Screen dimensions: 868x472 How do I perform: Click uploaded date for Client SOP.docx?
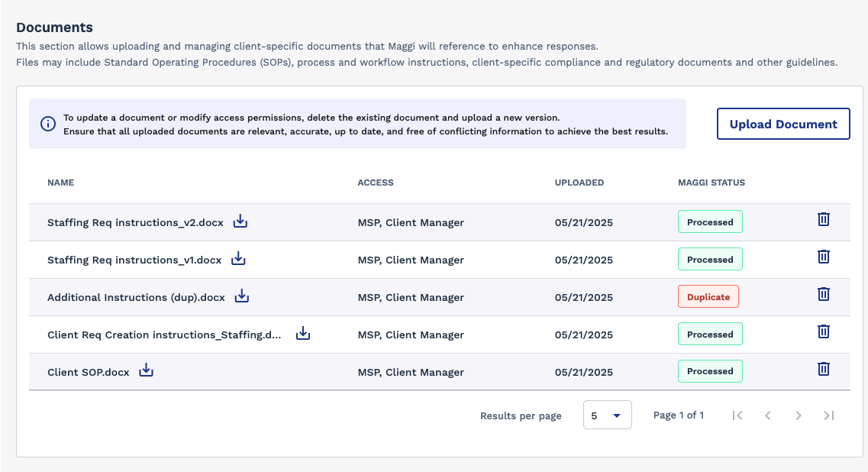(x=583, y=372)
